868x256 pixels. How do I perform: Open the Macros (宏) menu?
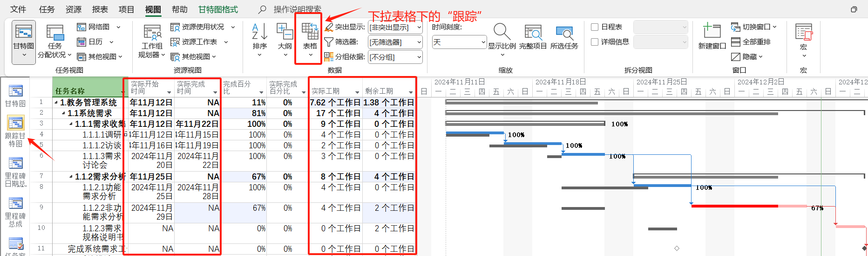[804, 41]
